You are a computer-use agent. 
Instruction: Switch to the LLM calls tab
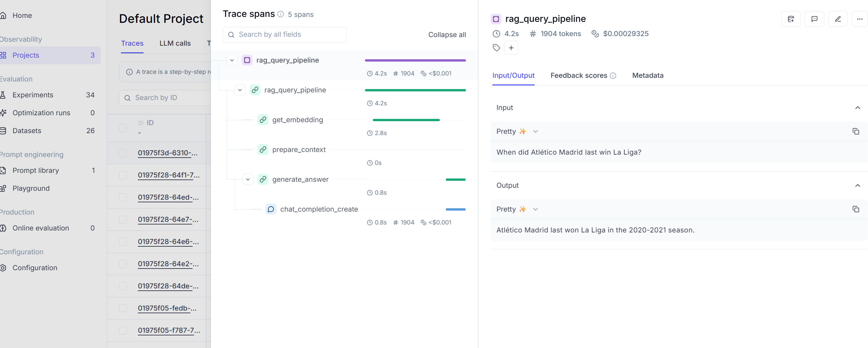pyautogui.click(x=175, y=43)
